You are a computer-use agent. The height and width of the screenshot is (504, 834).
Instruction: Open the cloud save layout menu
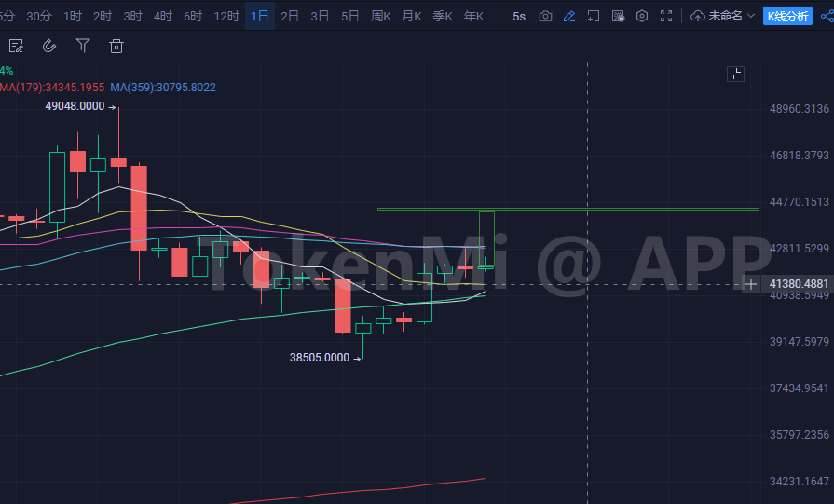[699, 16]
